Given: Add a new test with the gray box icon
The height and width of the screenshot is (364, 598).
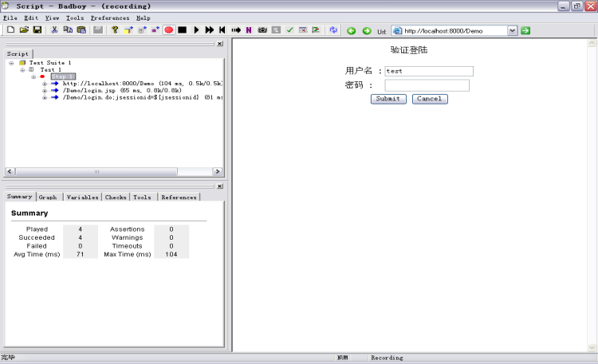Looking at the screenshot, I should click(x=142, y=29).
